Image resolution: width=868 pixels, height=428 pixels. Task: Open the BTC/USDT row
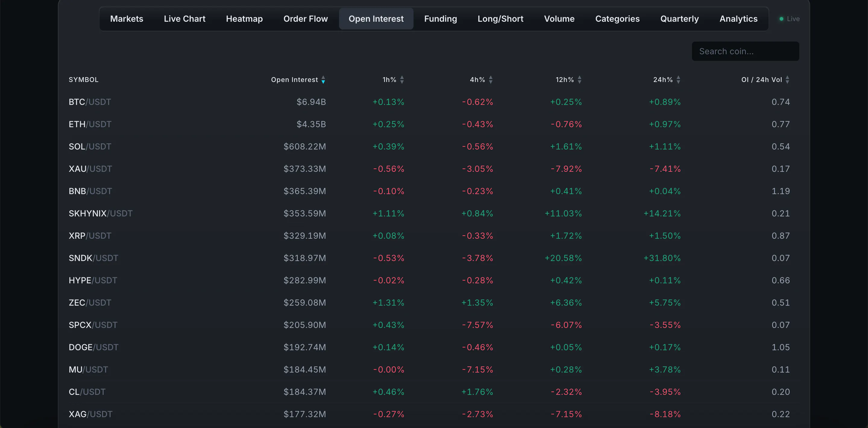click(434, 102)
